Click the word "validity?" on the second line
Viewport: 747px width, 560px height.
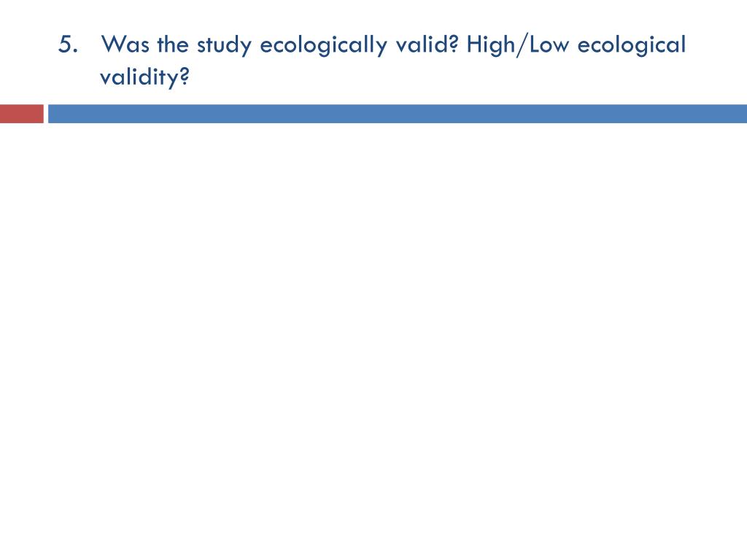pos(144,77)
